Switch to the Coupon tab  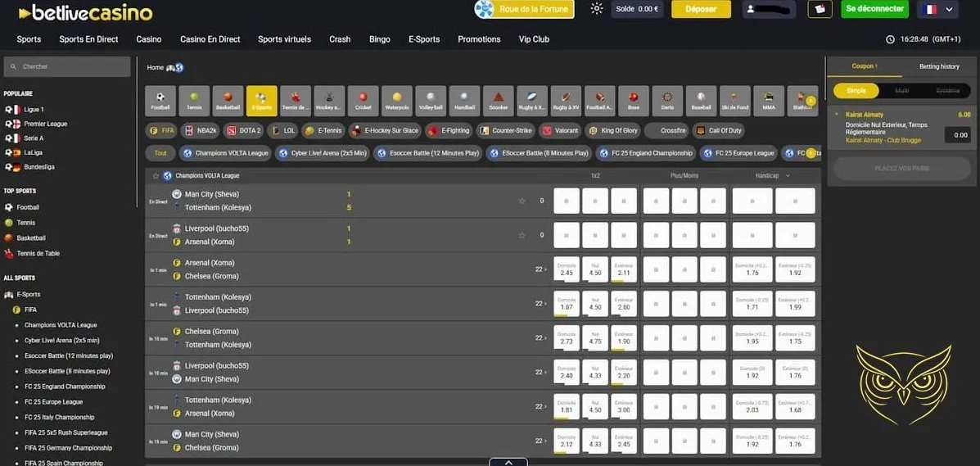click(x=865, y=66)
